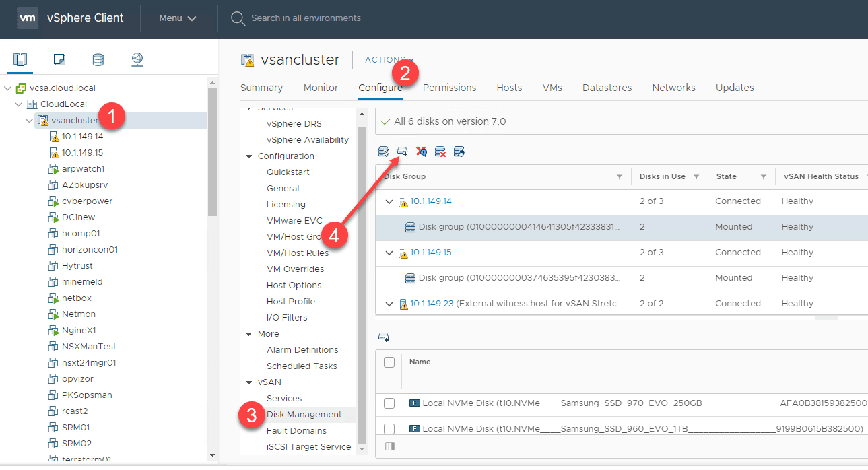Click the Remove Disk Group icon
Viewport: 868px width, 470px height.
pyautogui.click(x=440, y=151)
